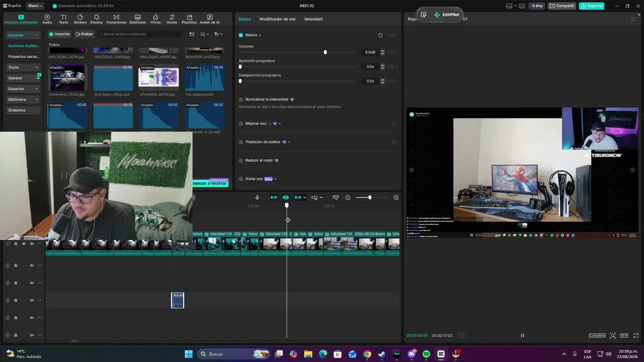This screenshot has width=644, height=362.
Task: Open fullscreen preview in player
Action: pos(636,335)
